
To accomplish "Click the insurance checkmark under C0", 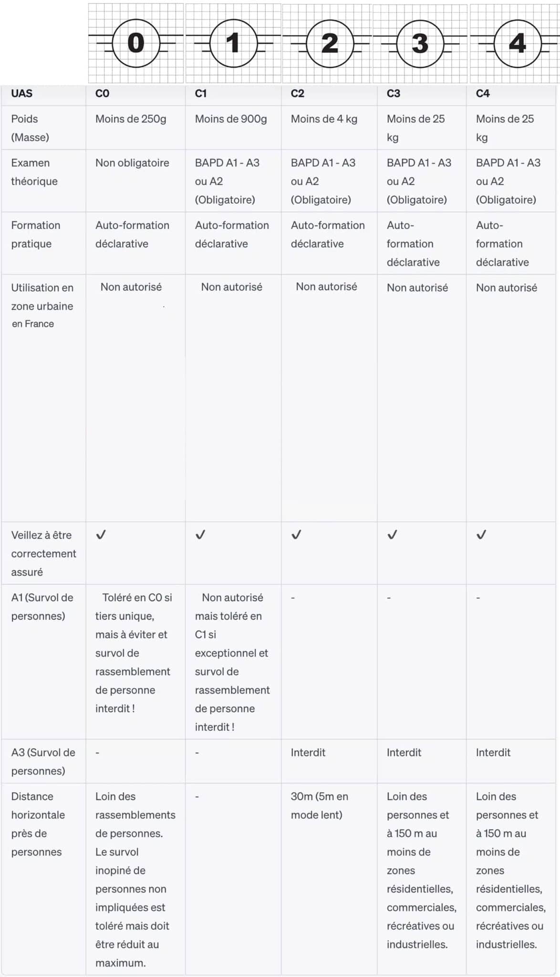I will pyautogui.click(x=101, y=535).
